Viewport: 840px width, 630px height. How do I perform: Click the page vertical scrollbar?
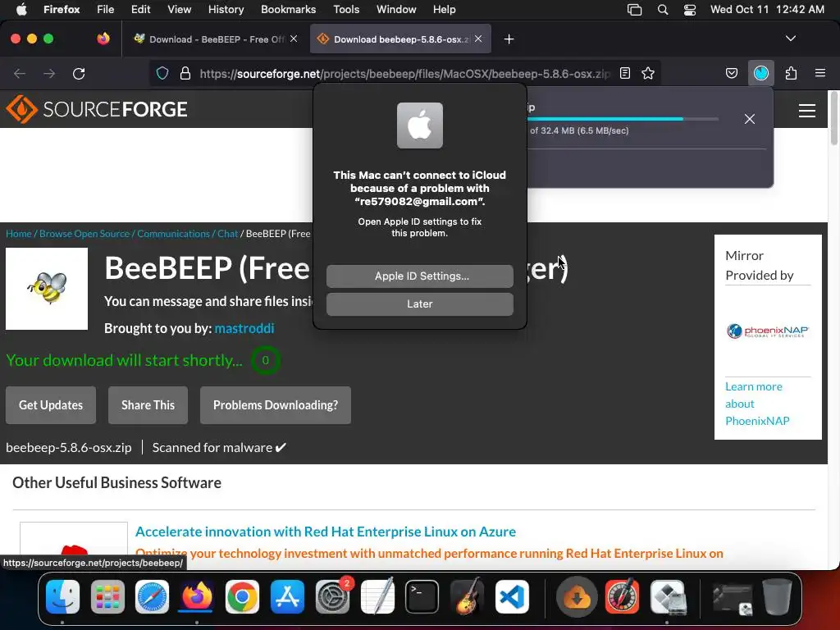pos(833,118)
